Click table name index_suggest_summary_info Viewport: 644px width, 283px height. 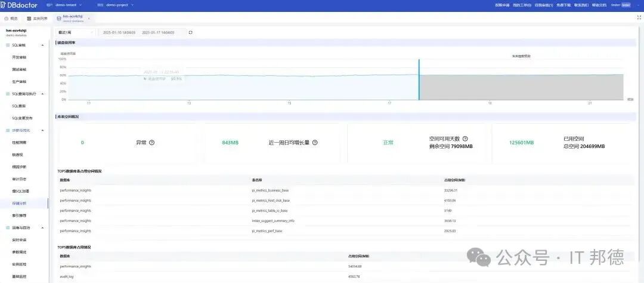(x=273, y=221)
